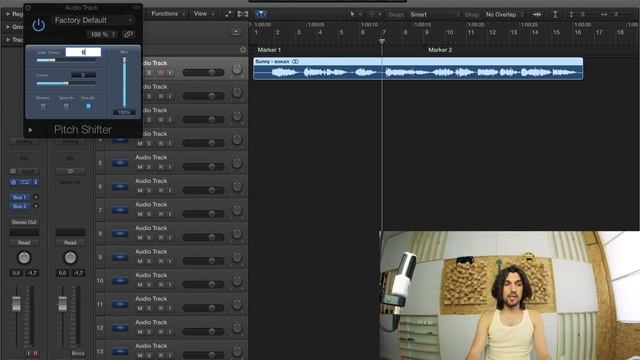
Task: Click the automation curve icon beside Functions
Action: click(228, 14)
